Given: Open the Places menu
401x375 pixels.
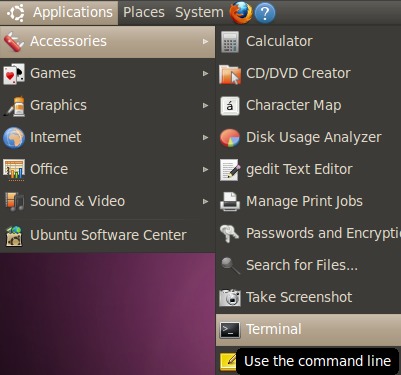Looking at the screenshot, I should pos(144,13).
